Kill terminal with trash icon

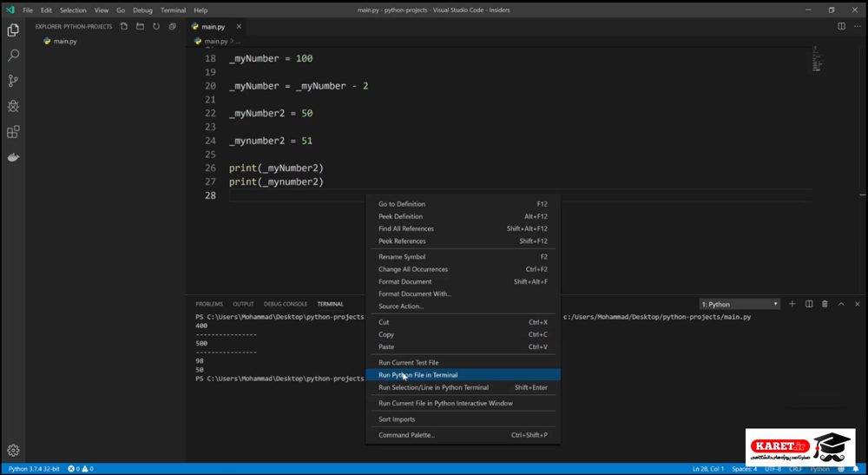tap(825, 304)
